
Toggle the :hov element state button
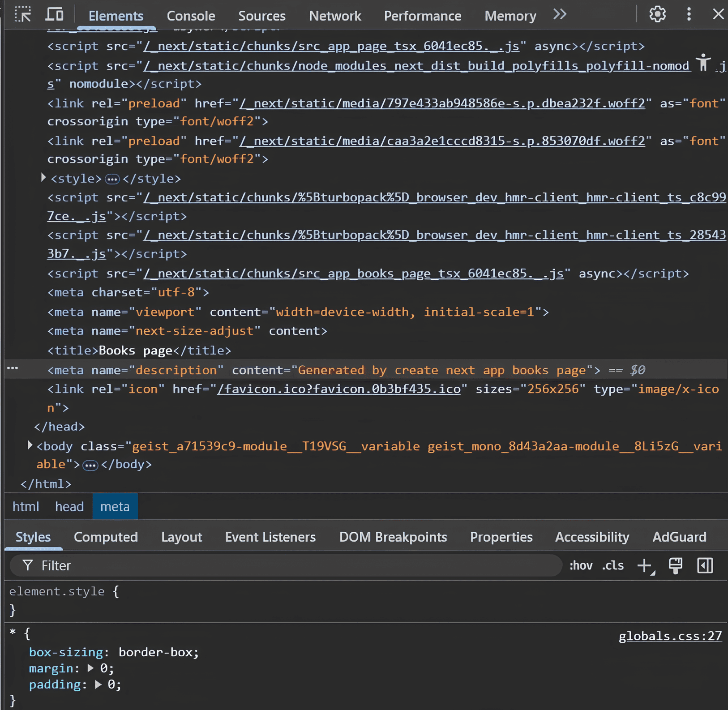581,565
